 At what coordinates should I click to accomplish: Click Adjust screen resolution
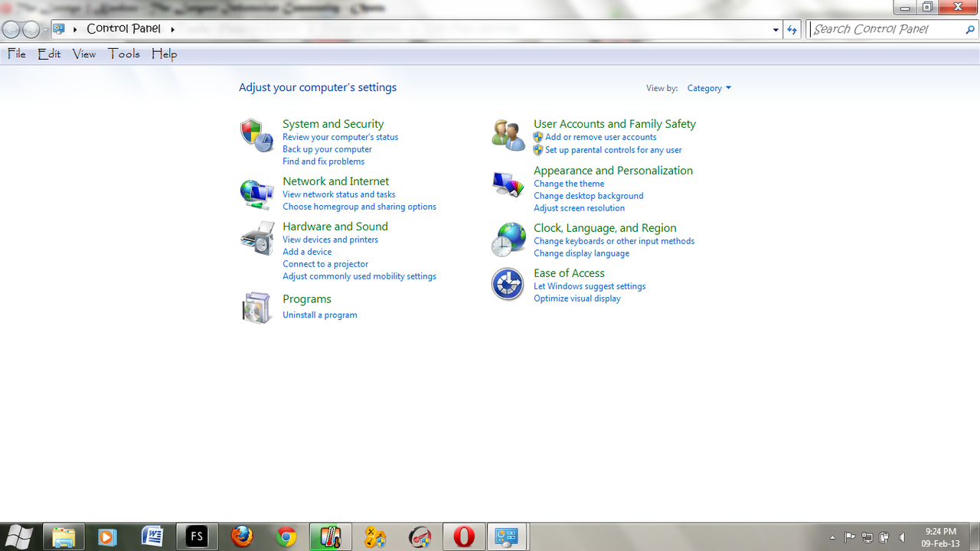[579, 208]
